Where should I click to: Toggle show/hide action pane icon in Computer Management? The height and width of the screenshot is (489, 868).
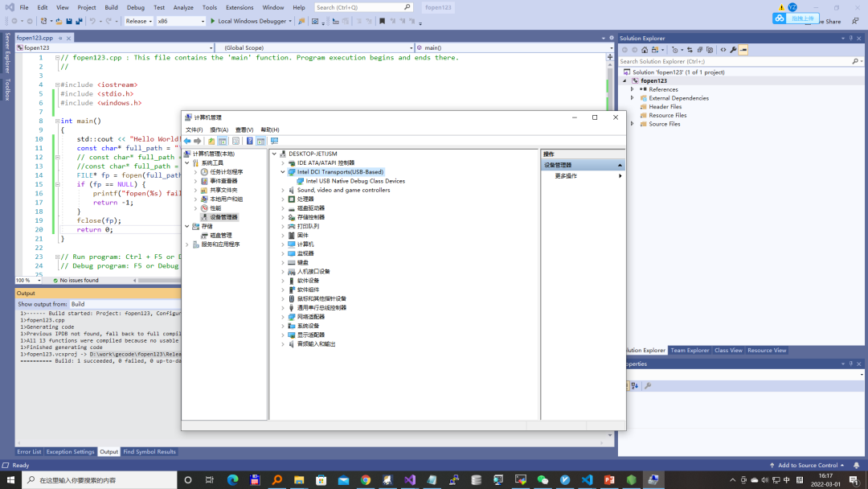tap(260, 142)
